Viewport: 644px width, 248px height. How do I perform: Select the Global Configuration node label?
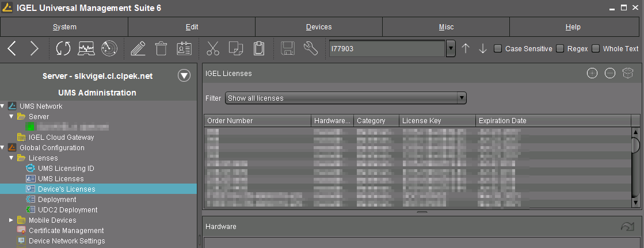click(52, 148)
